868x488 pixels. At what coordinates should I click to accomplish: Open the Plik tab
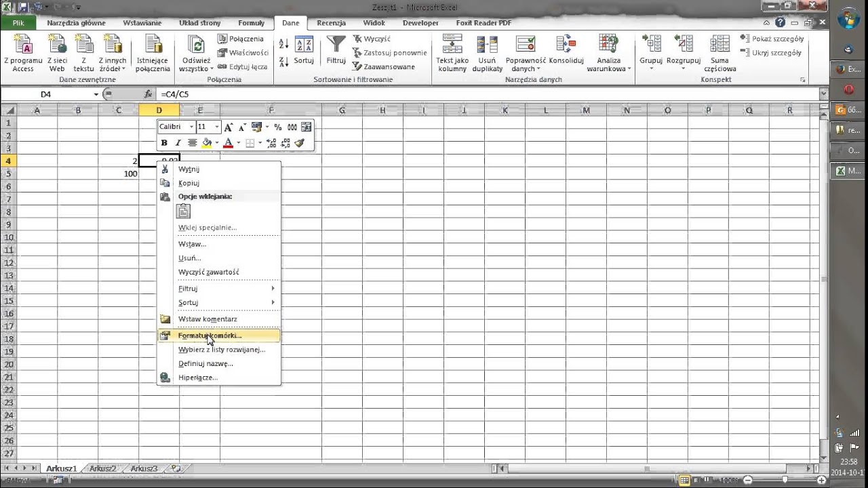tap(18, 22)
